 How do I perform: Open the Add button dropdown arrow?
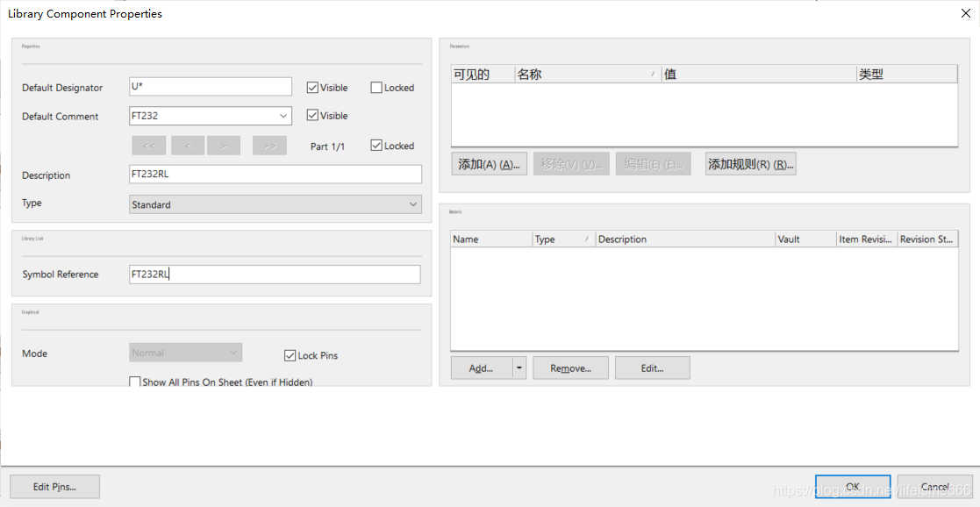pyautogui.click(x=519, y=368)
